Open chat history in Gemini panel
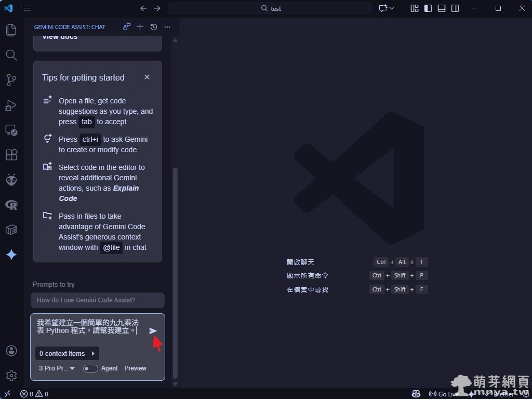This screenshot has width=532, height=399. coord(154,27)
